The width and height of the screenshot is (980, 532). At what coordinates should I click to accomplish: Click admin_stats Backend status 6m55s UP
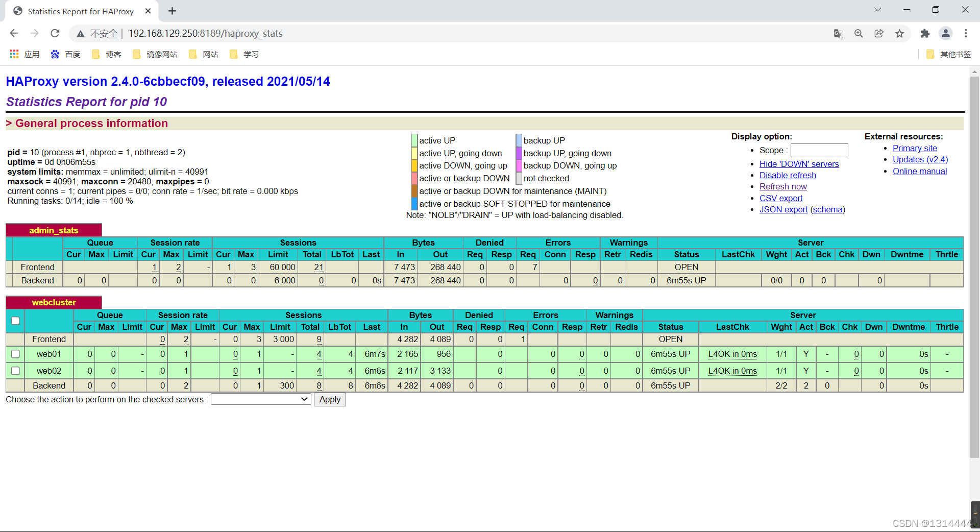686,280
